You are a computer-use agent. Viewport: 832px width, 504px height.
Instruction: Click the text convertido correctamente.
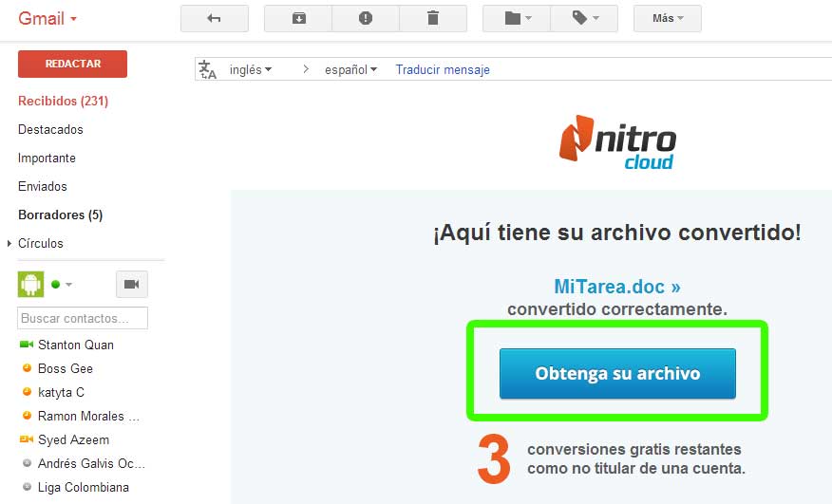pyautogui.click(x=617, y=308)
